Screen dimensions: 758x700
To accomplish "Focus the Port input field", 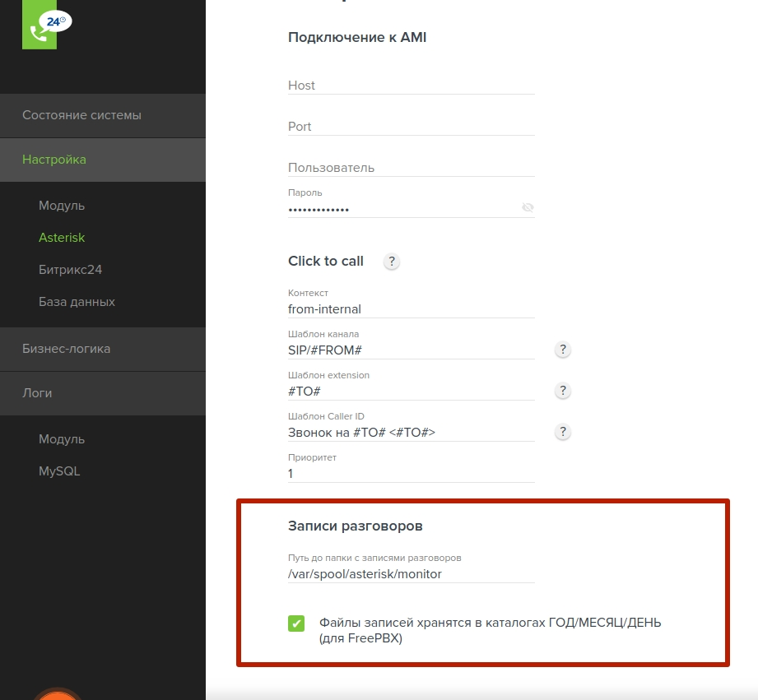I will tap(411, 127).
